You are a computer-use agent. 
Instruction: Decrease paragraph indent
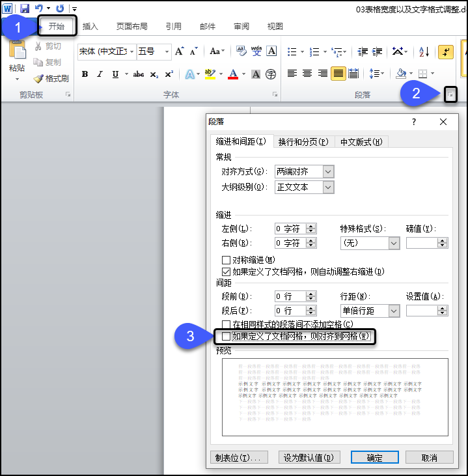click(363, 52)
